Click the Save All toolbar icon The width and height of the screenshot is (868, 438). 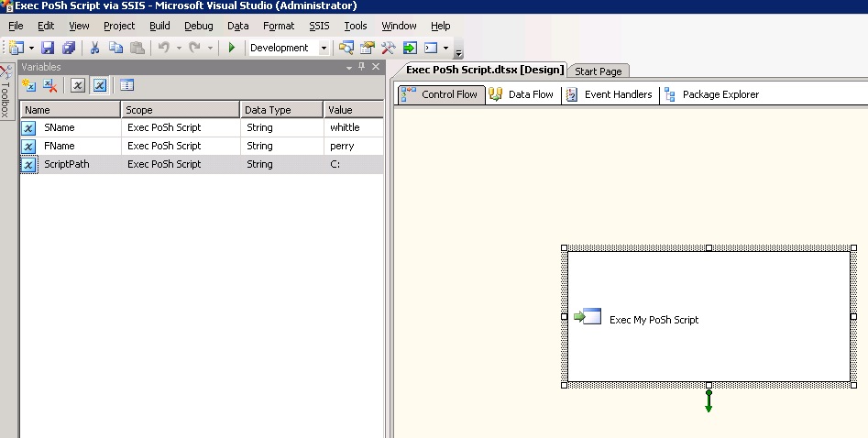point(69,49)
